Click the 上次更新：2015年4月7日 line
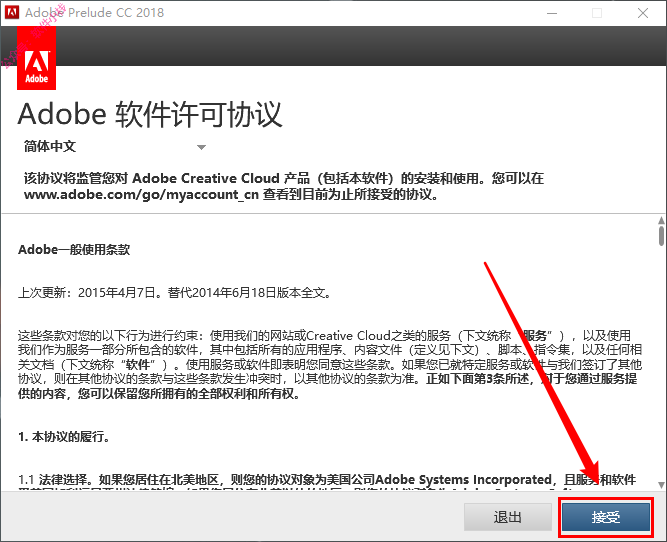 pyautogui.click(x=174, y=293)
